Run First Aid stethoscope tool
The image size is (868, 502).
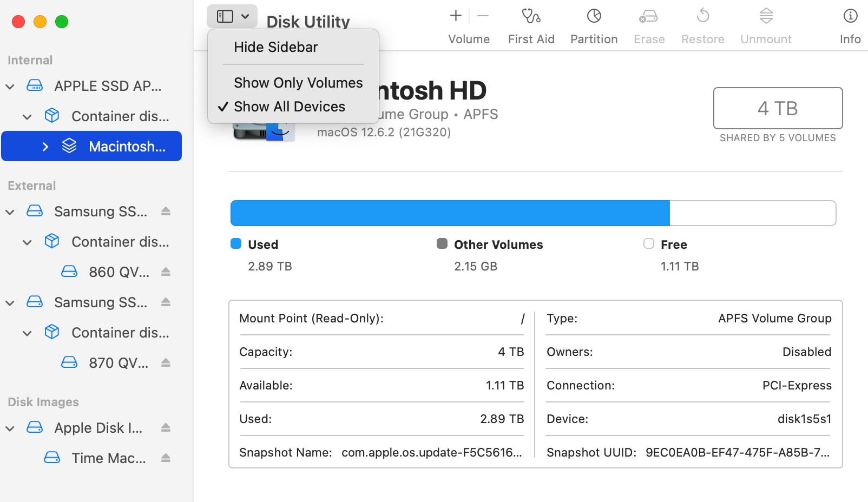tap(531, 16)
